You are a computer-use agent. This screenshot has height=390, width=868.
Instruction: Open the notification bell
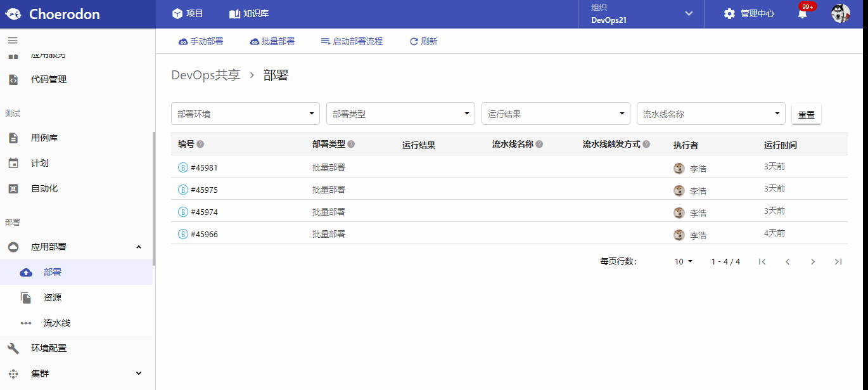(802, 13)
